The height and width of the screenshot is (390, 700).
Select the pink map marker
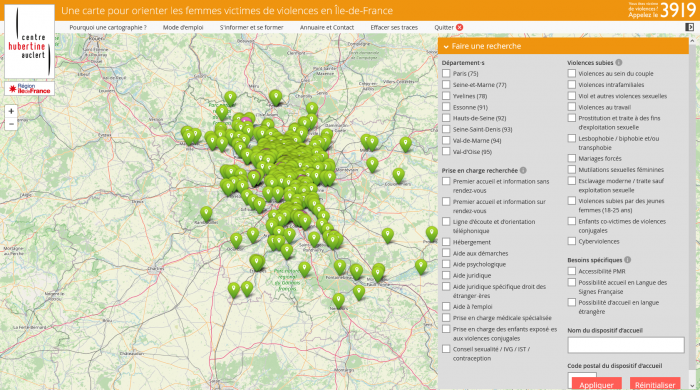coord(246,120)
